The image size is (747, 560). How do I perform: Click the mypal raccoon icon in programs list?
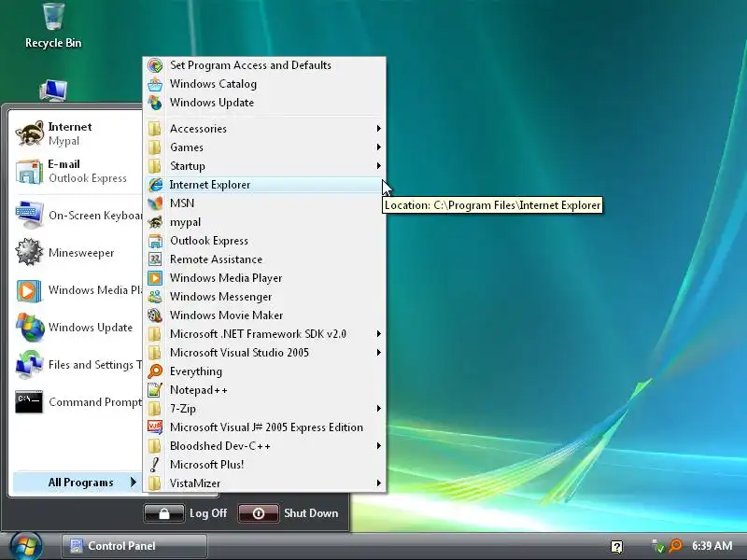(x=155, y=222)
